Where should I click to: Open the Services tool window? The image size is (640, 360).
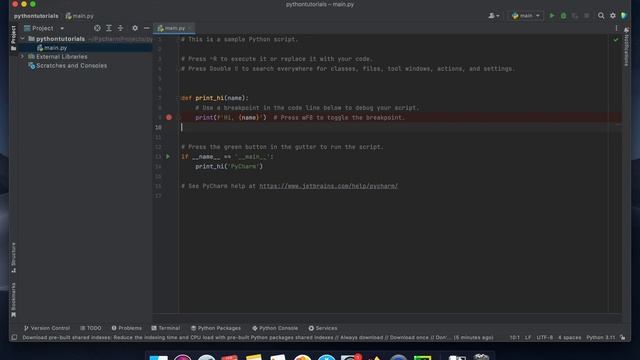pos(323,328)
